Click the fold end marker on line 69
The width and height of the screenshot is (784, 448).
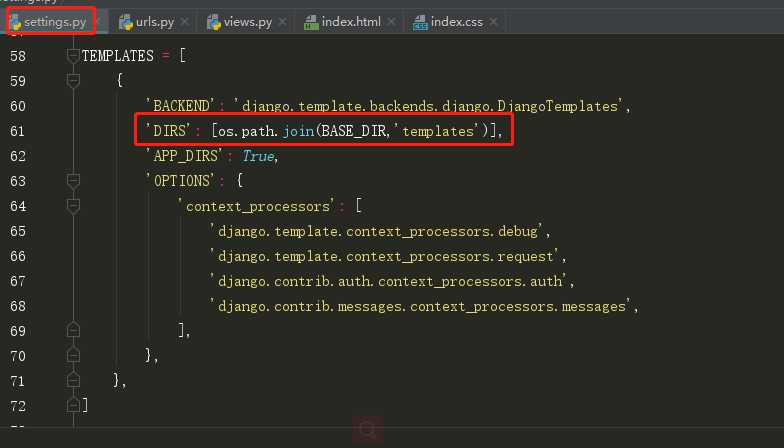(73, 330)
